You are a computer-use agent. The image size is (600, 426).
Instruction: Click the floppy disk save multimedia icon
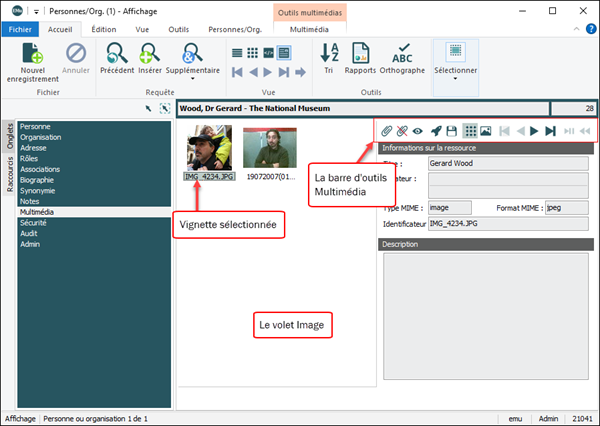tap(453, 131)
